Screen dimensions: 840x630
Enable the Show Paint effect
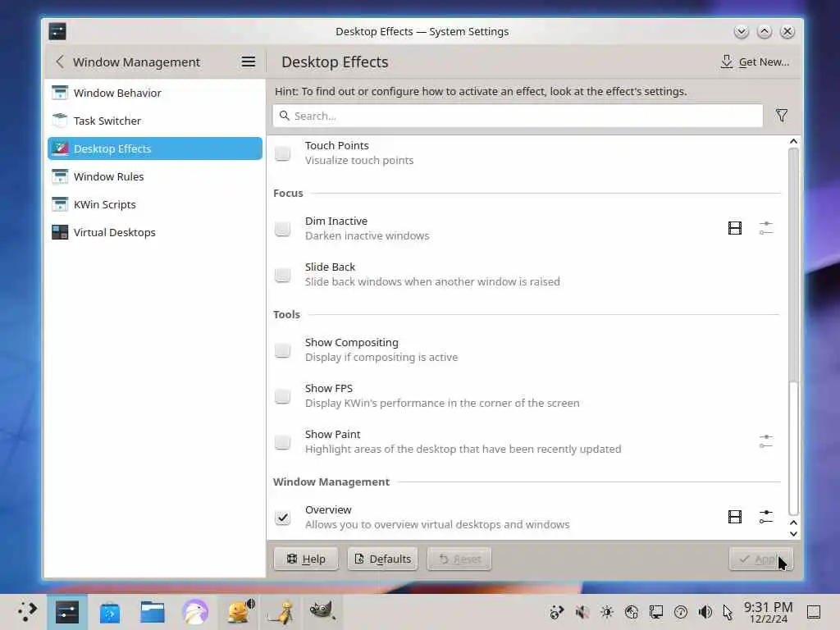pyautogui.click(x=282, y=442)
